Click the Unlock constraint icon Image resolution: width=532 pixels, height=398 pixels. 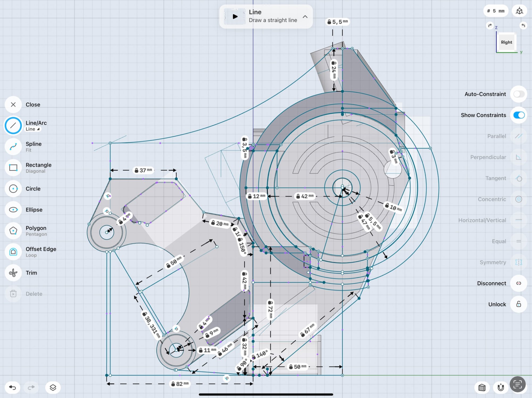(x=518, y=304)
